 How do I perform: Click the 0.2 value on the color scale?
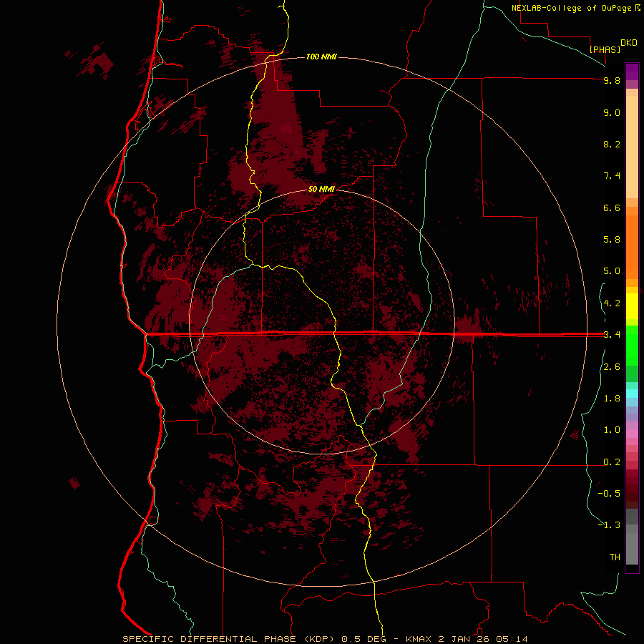pyautogui.click(x=612, y=462)
